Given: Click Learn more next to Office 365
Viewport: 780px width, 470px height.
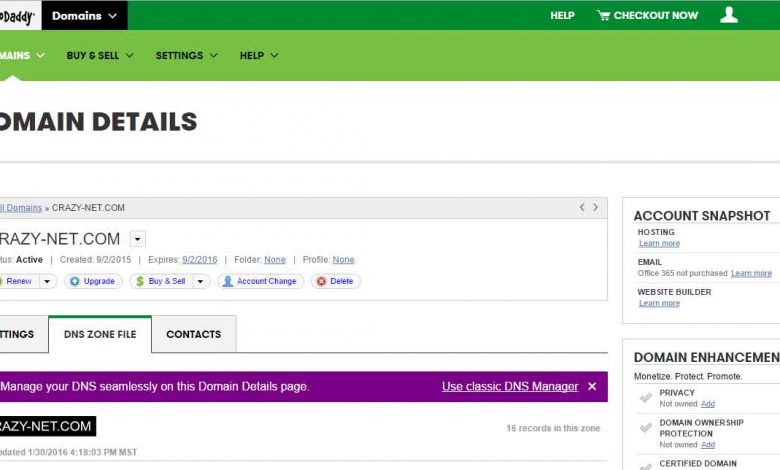Looking at the screenshot, I should 751,273.
